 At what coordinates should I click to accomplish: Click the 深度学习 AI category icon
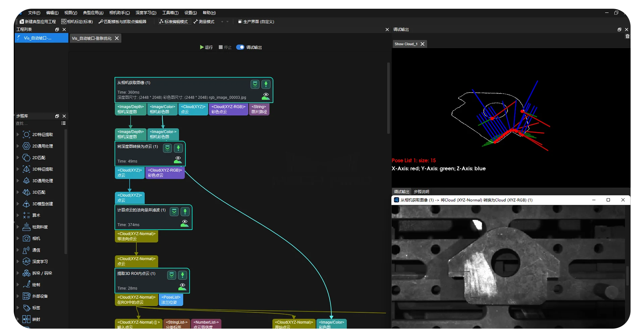click(x=26, y=262)
